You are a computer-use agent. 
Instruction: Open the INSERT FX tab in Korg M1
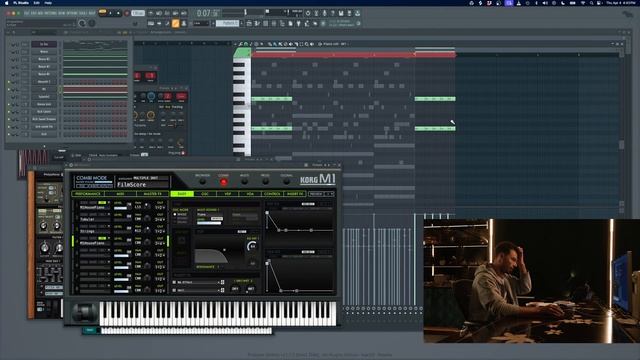[295, 194]
